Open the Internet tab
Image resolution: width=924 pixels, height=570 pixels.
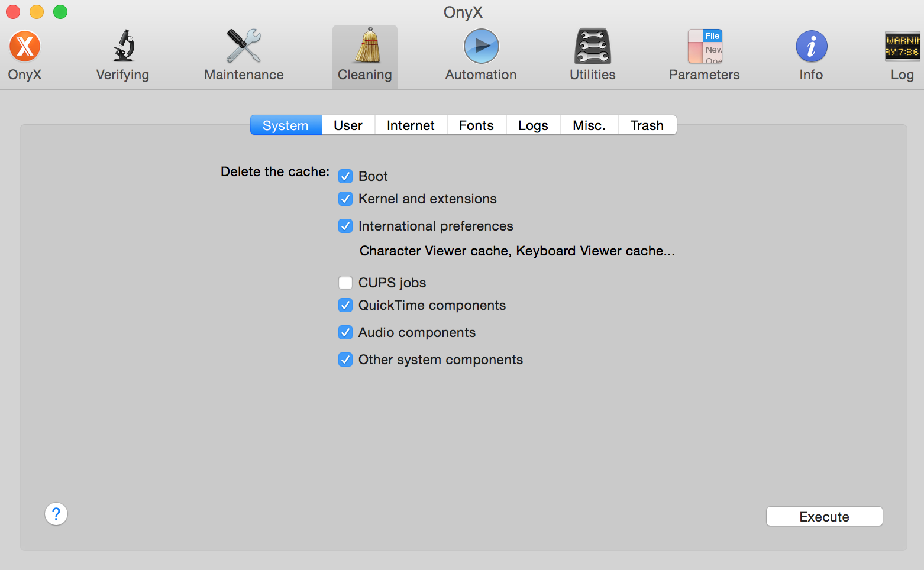click(411, 125)
